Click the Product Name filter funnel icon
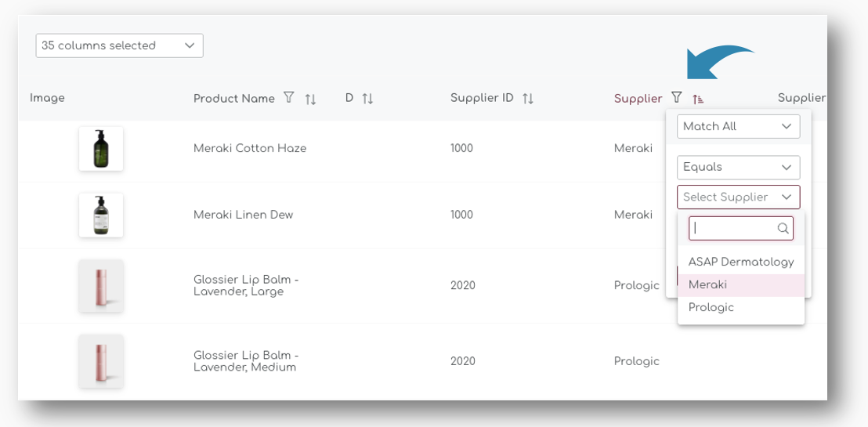The width and height of the screenshot is (868, 427). click(289, 98)
